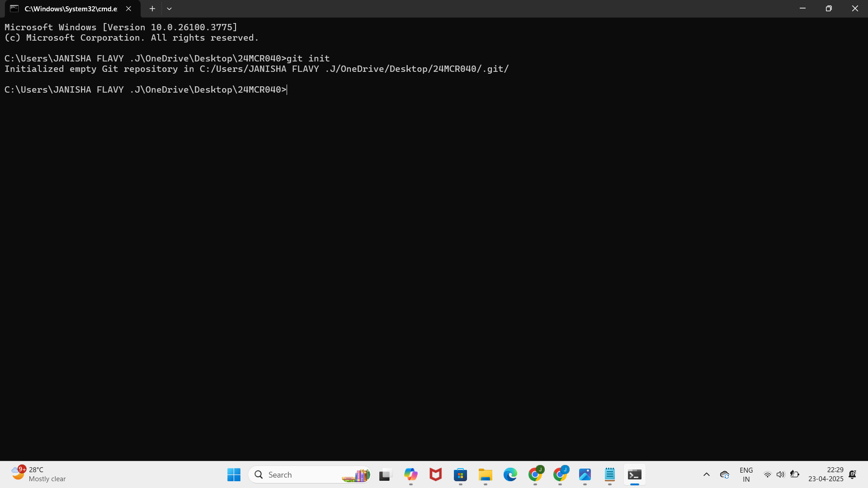Open Wi-Fi network settings icon
Viewport: 868px width, 488px height.
click(x=767, y=474)
